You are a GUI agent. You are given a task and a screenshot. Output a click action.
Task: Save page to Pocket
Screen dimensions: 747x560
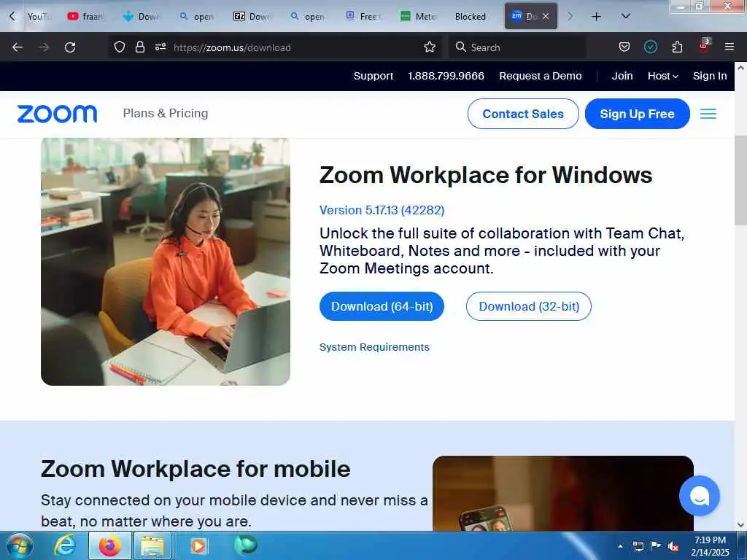pos(624,47)
